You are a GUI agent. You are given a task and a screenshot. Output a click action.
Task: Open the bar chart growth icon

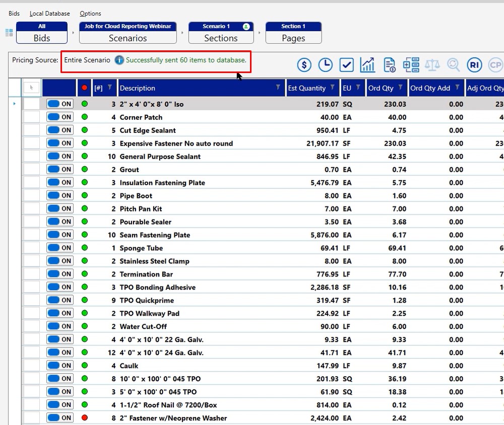point(367,64)
